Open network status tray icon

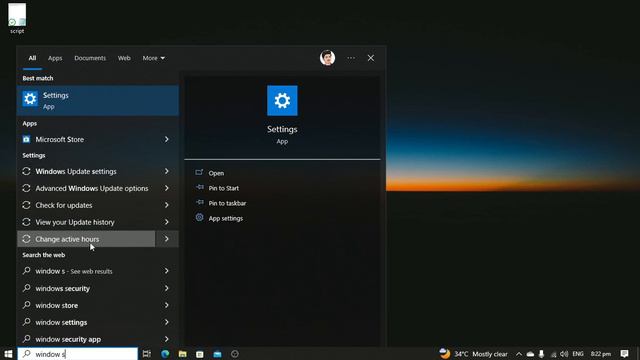[553, 354]
